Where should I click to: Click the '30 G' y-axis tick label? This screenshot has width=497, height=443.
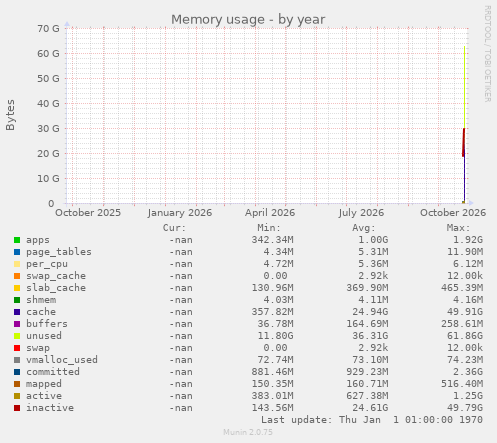click(x=48, y=129)
